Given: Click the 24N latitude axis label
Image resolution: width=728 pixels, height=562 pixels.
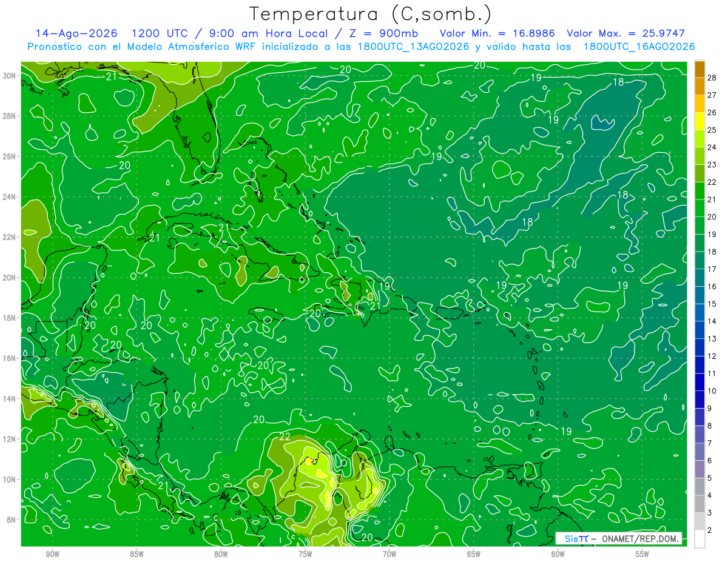Looking at the screenshot, I should [10, 197].
